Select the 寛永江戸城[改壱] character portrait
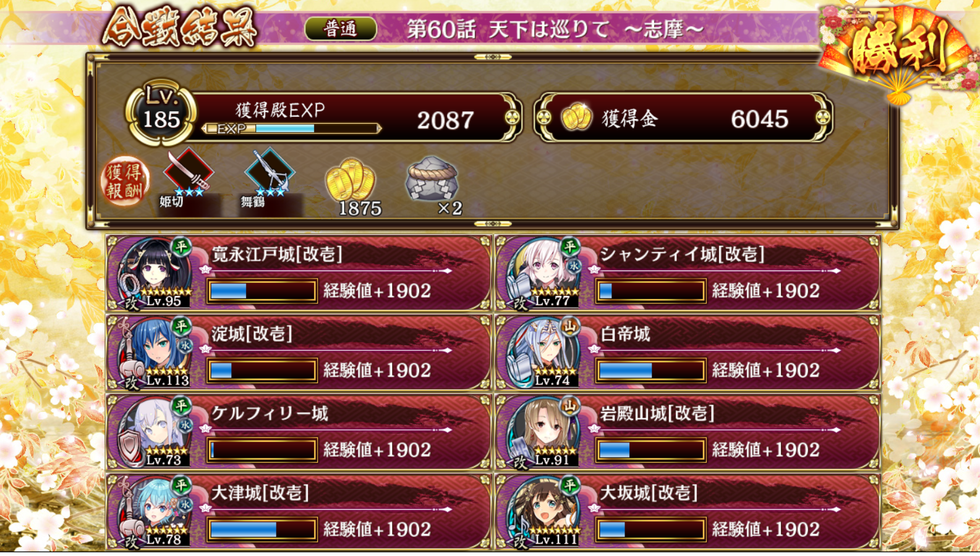The width and height of the screenshot is (980, 556). tap(155, 273)
